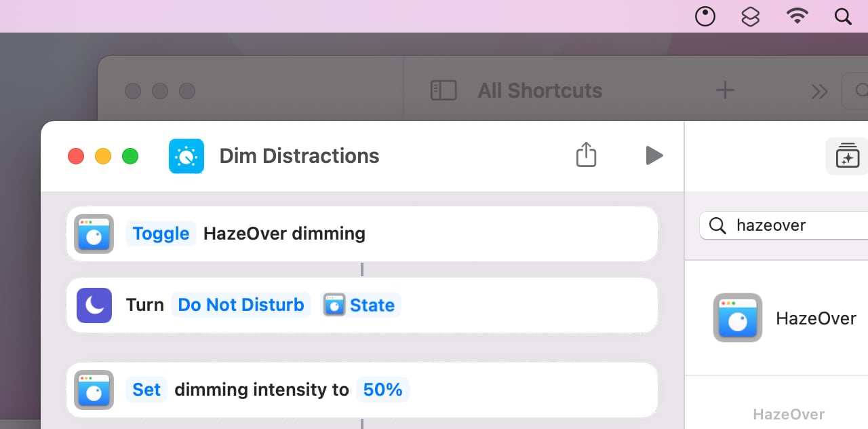Change the Do Not Disturb State variable
Viewport: 868px width, 429px height.
[360, 305]
